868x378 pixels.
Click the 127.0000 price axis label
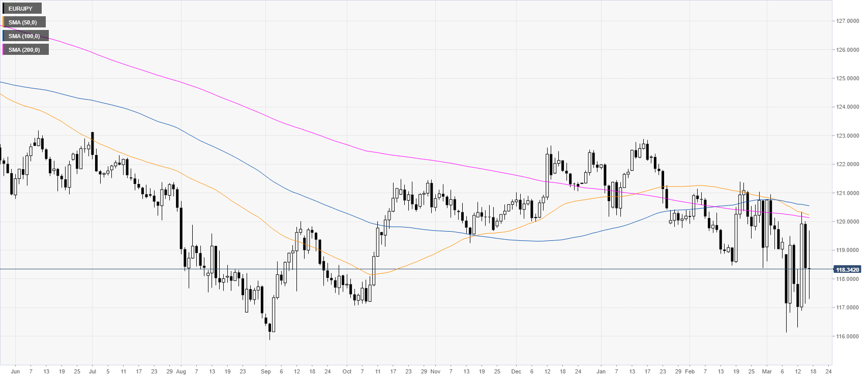click(848, 21)
